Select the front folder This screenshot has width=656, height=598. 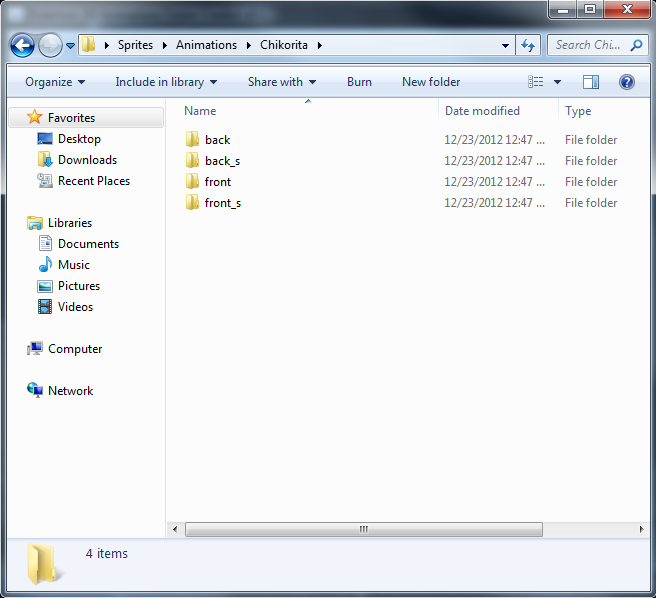(x=218, y=182)
